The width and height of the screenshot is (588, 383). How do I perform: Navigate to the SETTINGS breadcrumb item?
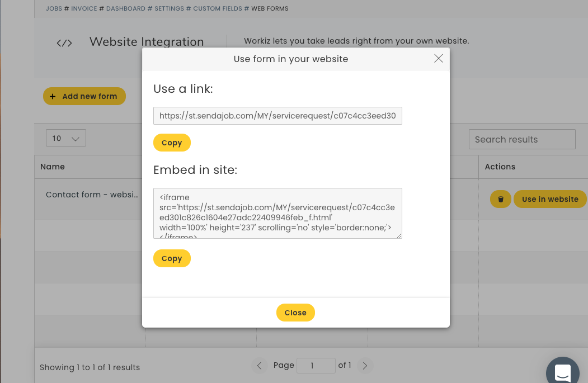coord(169,8)
